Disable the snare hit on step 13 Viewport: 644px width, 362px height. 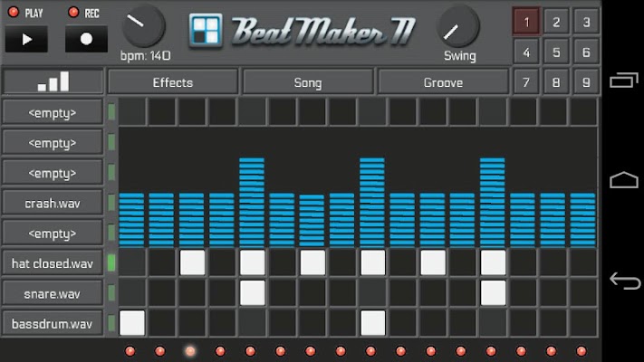(x=493, y=293)
